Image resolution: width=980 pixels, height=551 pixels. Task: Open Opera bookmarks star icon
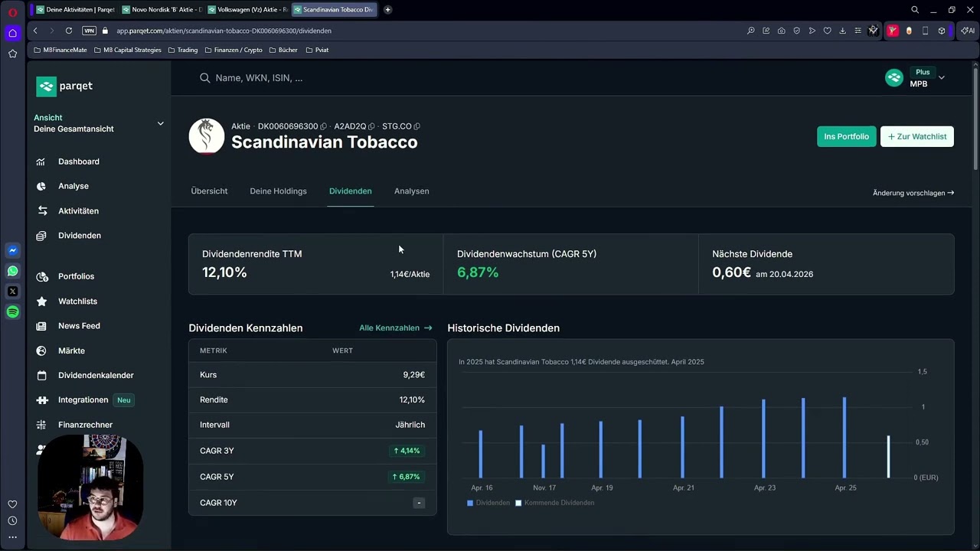pyautogui.click(x=12, y=54)
